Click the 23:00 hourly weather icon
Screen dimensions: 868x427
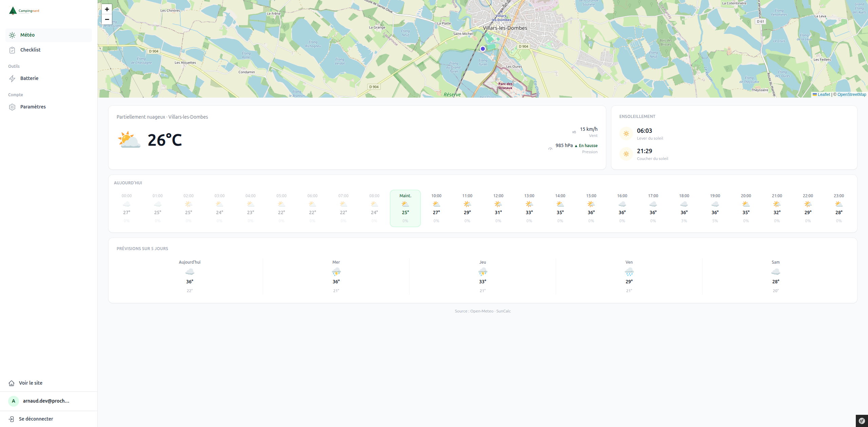click(x=839, y=204)
